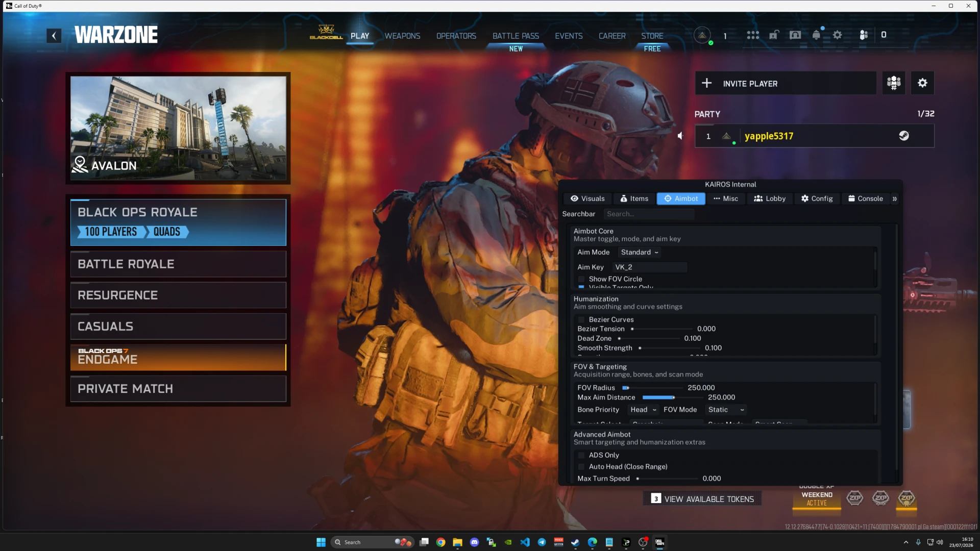Image resolution: width=980 pixels, height=551 pixels.
Task: Click the AVALON map thumbnail
Action: (x=178, y=128)
